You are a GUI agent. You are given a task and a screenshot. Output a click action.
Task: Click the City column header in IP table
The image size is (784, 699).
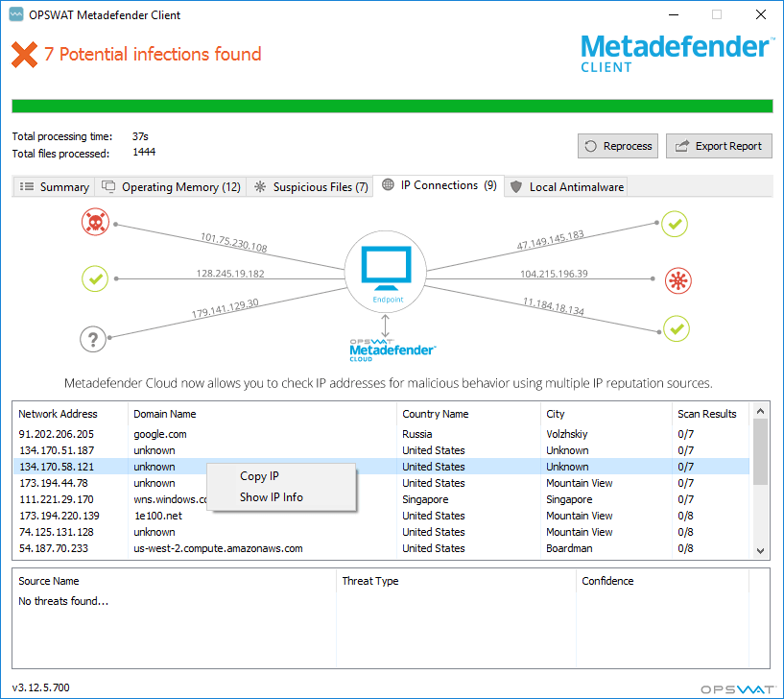[606, 414]
